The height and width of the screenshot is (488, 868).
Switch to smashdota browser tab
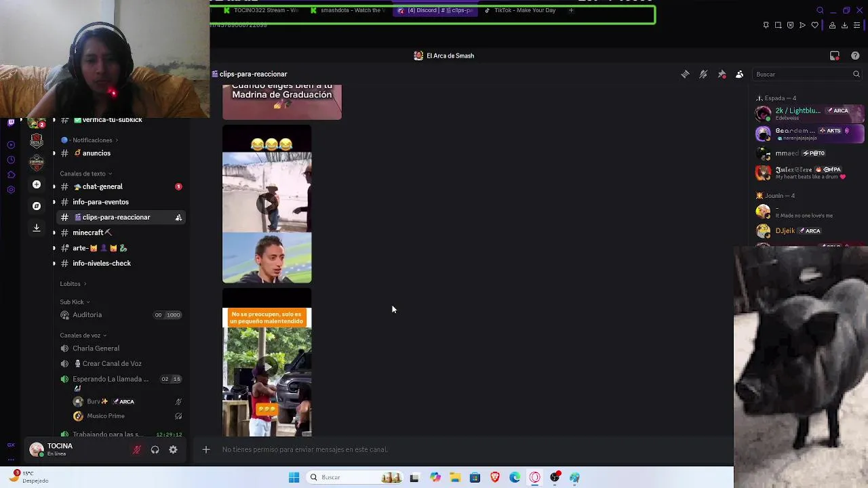point(348,10)
